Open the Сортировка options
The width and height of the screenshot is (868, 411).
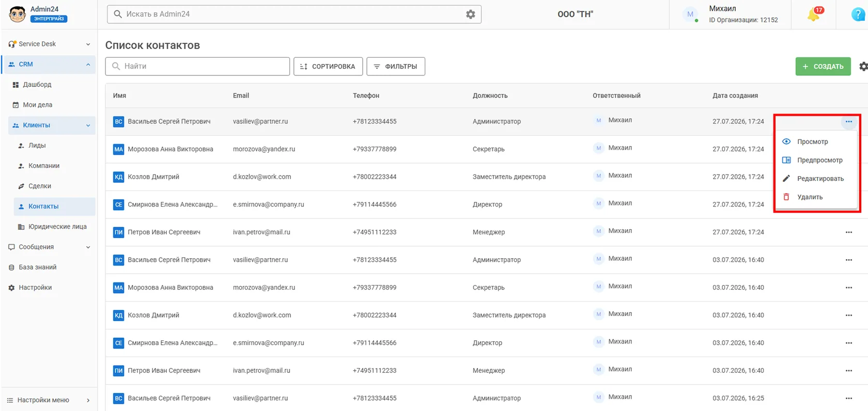[328, 67]
